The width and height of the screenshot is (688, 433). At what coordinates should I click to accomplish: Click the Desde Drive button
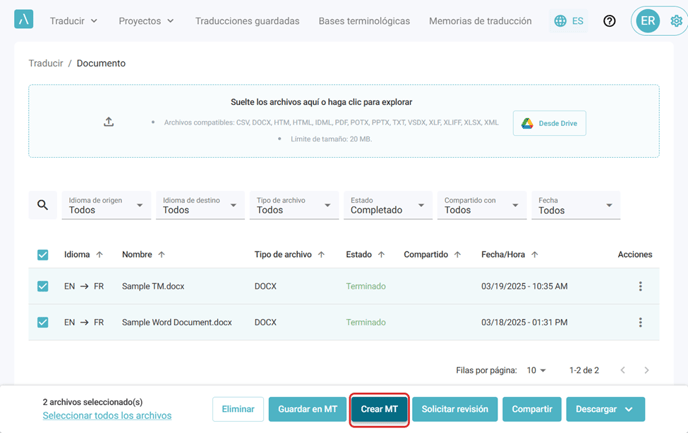coord(549,123)
